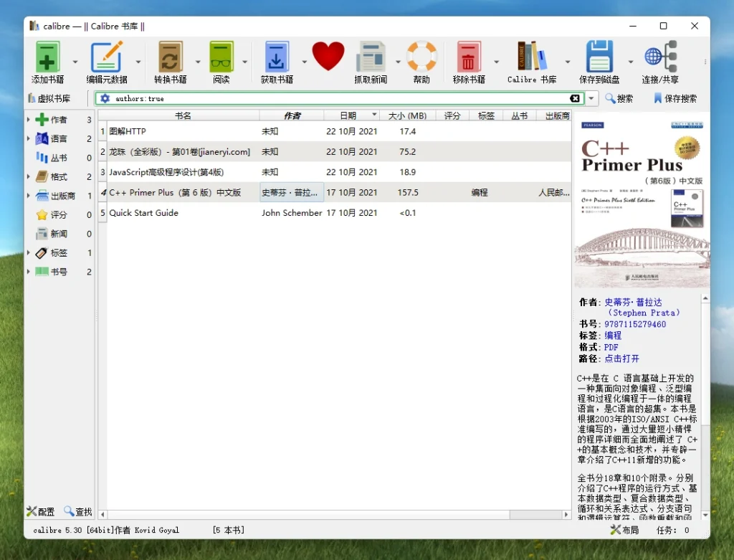
Task: Expand the 标签 tags tree node
Action: click(x=29, y=253)
